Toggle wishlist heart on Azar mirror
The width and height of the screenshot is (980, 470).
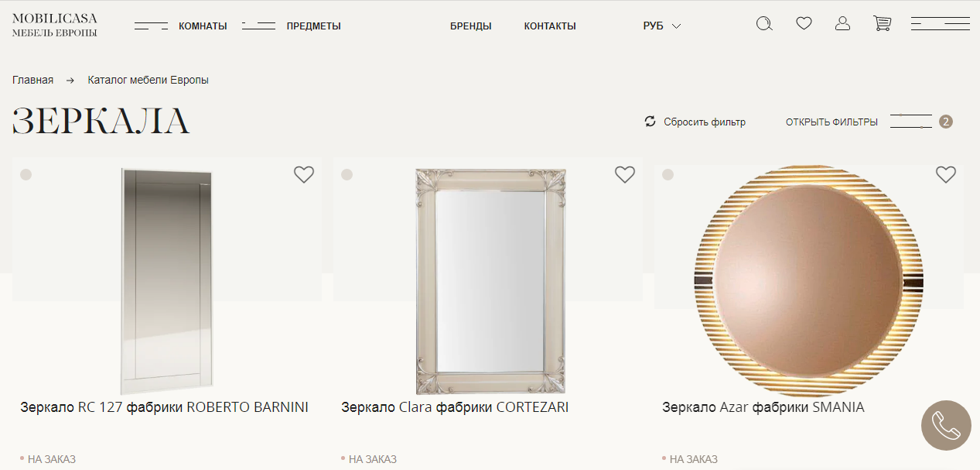click(x=945, y=175)
